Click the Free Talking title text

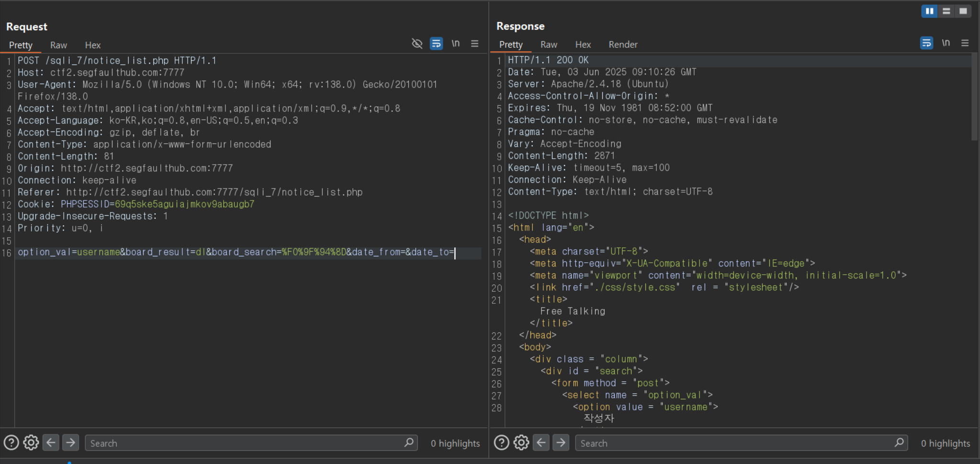point(573,311)
